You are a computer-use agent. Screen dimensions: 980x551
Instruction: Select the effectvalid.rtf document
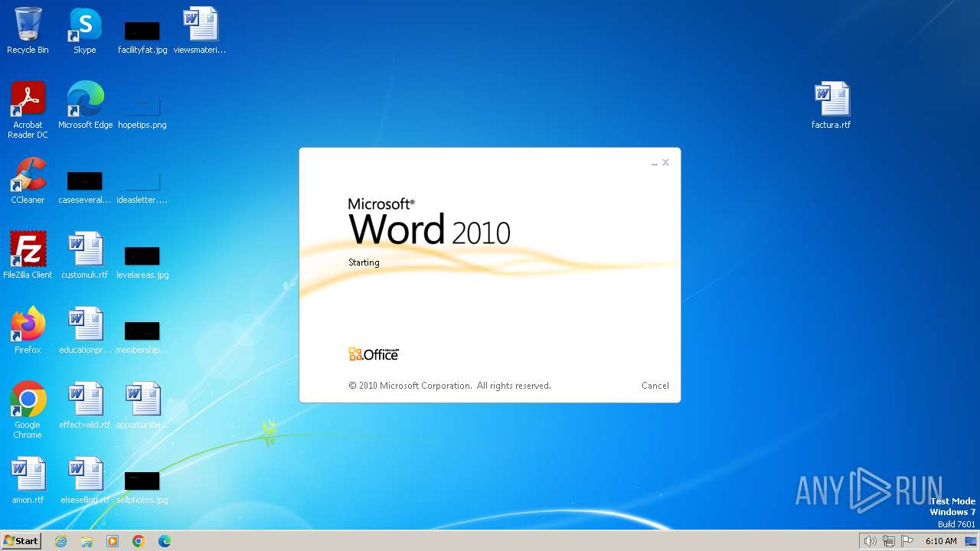(x=85, y=406)
